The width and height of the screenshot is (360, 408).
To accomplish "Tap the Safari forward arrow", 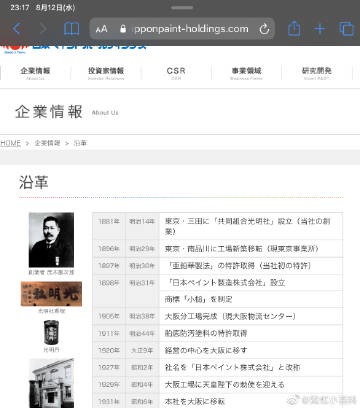I will 43,29.
